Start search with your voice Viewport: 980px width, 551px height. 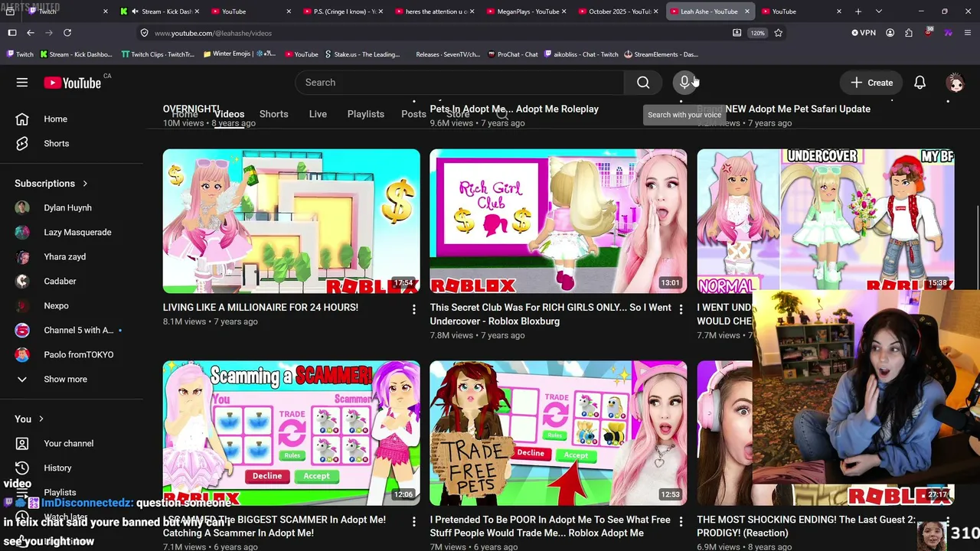[x=684, y=83]
